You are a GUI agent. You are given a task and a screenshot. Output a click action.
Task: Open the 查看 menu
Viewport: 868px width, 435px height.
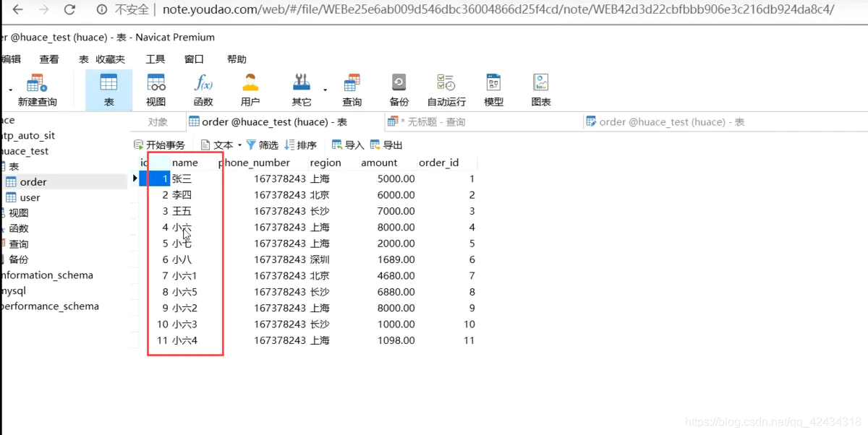click(49, 59)
